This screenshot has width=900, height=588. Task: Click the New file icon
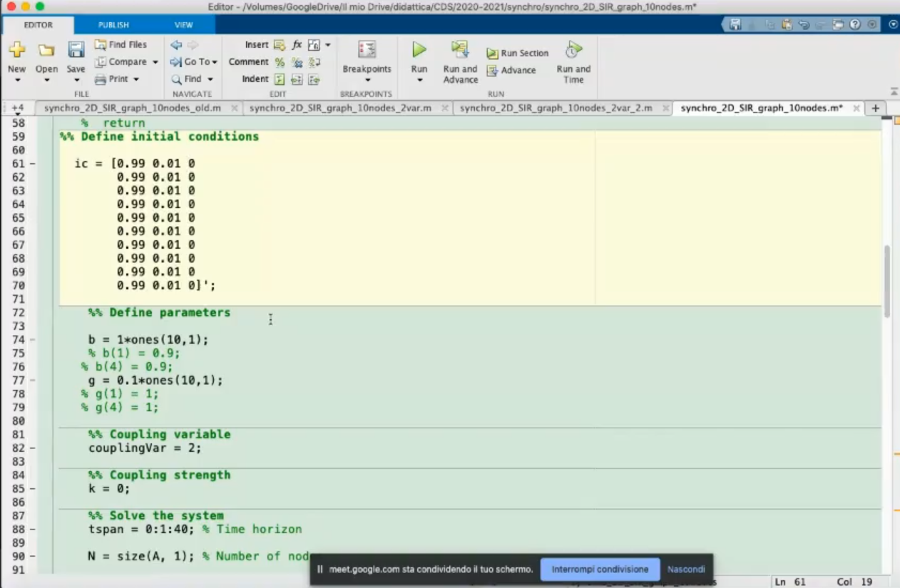pos(16,51)
